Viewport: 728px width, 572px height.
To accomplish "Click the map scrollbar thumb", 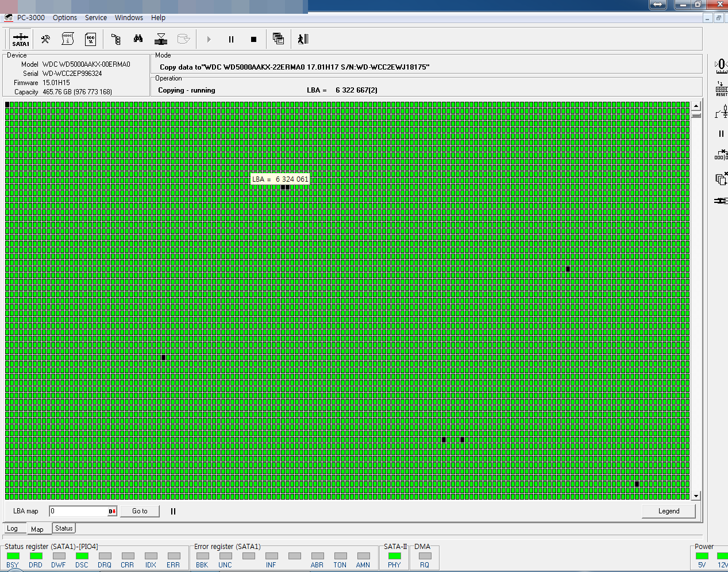I will 696,116.
